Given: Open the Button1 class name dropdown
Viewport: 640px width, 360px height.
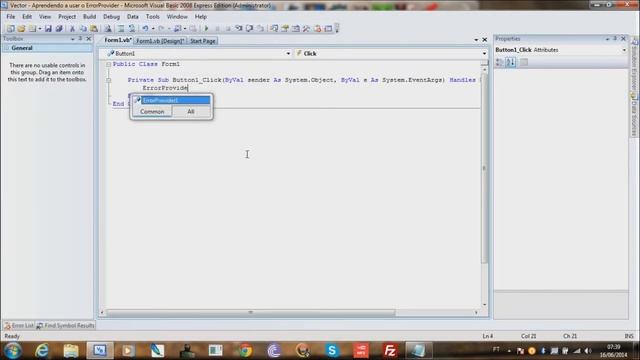Looking at the screenshot, I should coord(288,53).
